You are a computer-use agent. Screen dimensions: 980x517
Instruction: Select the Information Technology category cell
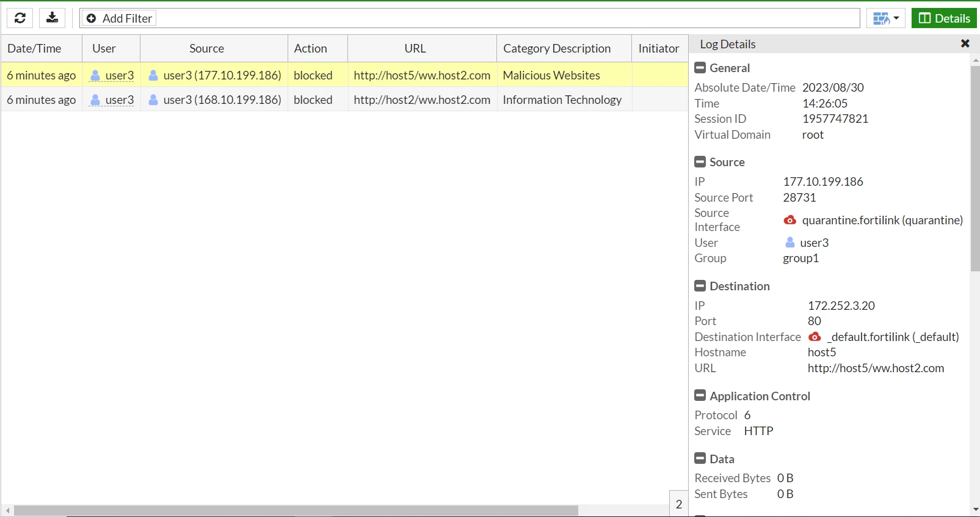click(x=564, y=100)
